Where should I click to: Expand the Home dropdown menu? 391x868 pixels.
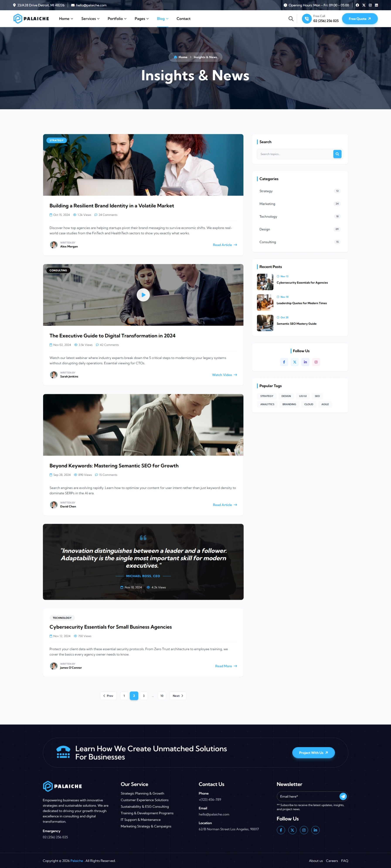coord(66,19)
